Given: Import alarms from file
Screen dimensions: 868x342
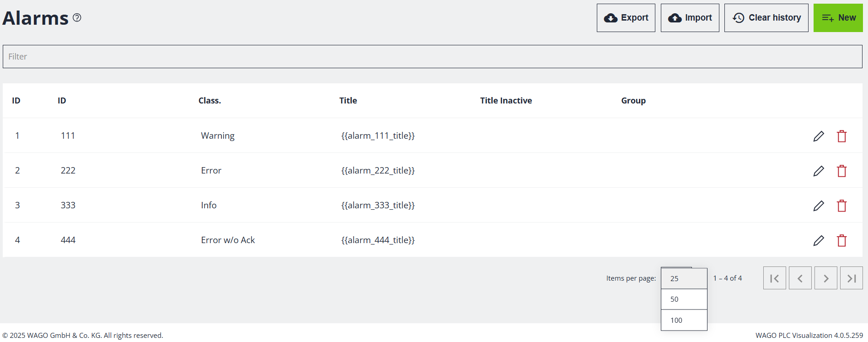Looking at the screenshot, I should [x=690, y=18].
